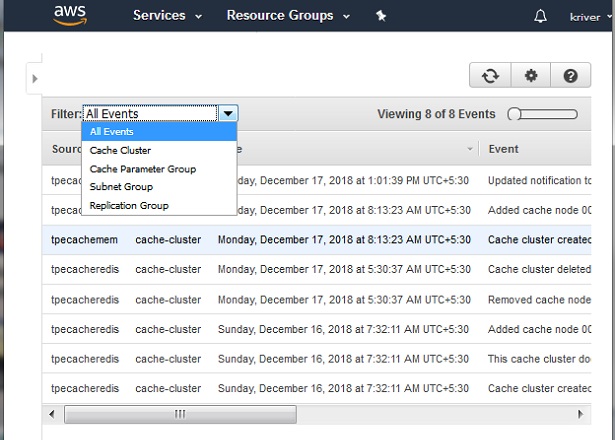Click the Event column header

tap(504, 149)
